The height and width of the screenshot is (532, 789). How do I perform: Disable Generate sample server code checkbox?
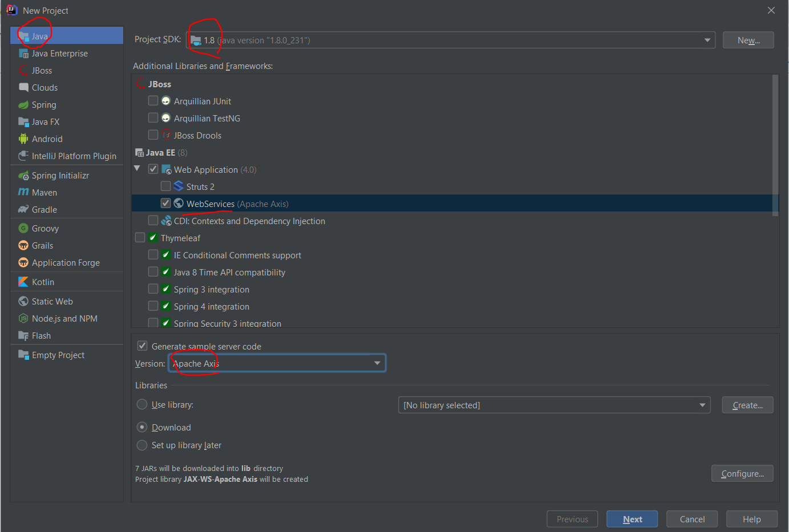click(x=143, y=346)
